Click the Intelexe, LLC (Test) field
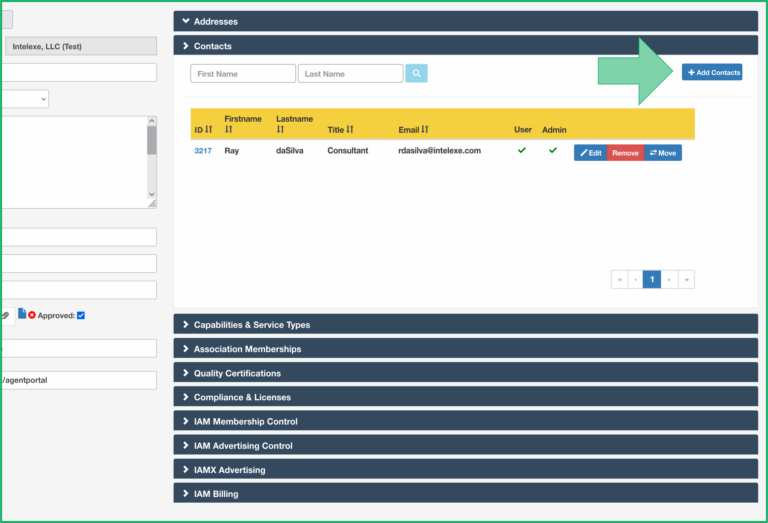 tap(81, 47)
